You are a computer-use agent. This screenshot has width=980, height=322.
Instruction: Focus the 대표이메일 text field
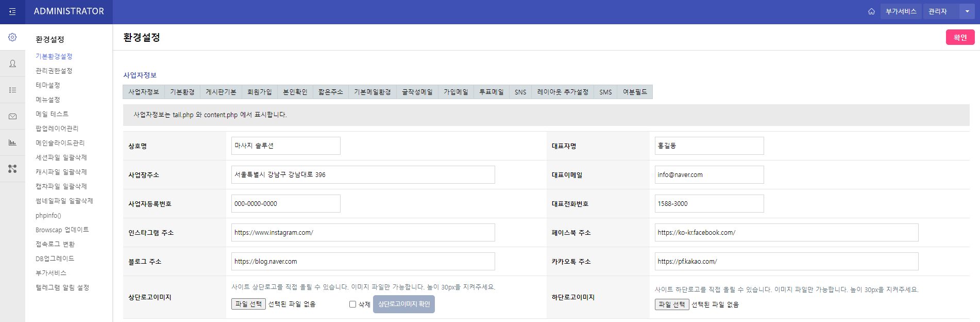tap(709, 174)
